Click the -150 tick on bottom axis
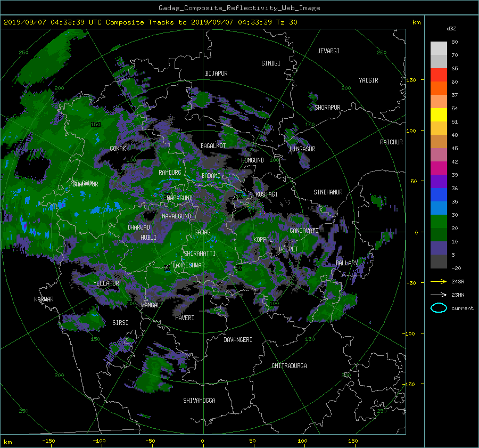Screen dimensions: 479x448 (48, 441)
